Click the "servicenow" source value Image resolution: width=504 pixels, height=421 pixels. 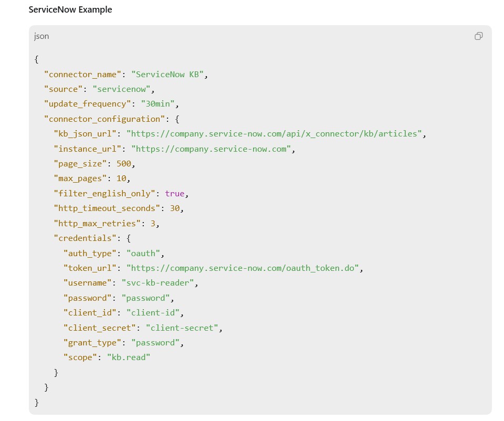tap(121, 89)
